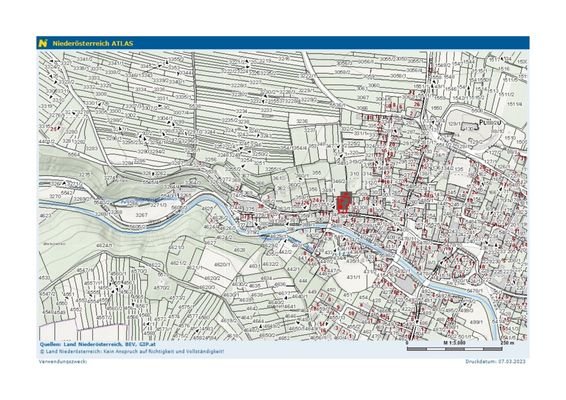Click parcel 1550 in the northeast

(x=437, y=108)
